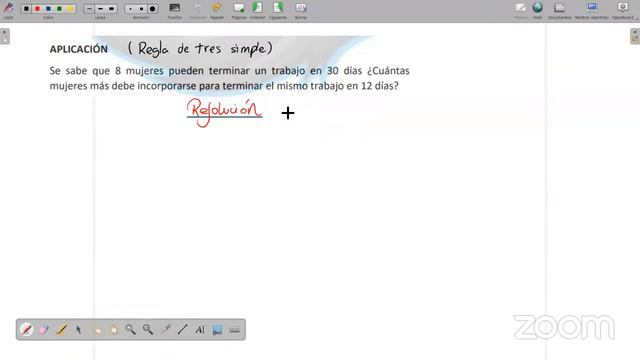Image resolution: width=640 pixels, height=360 pixels.
Task: Select the Capture screen area tool
Action: 218,330
